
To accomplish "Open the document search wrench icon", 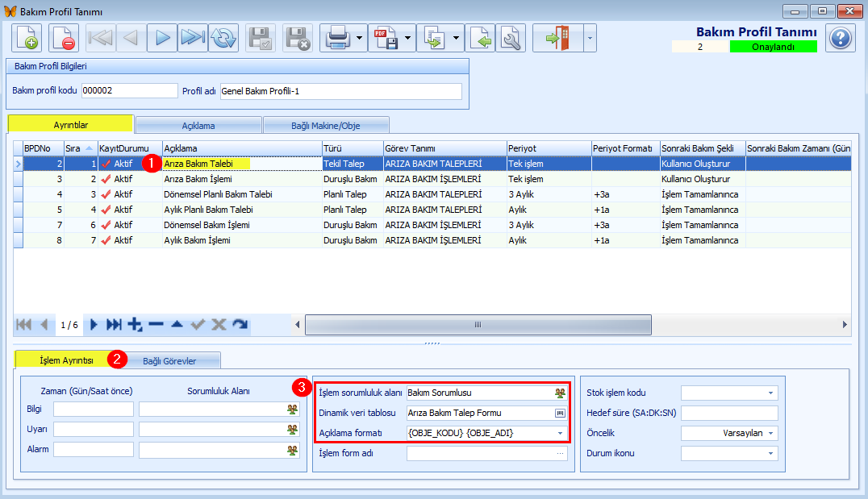I will click(x=511, y=38).
